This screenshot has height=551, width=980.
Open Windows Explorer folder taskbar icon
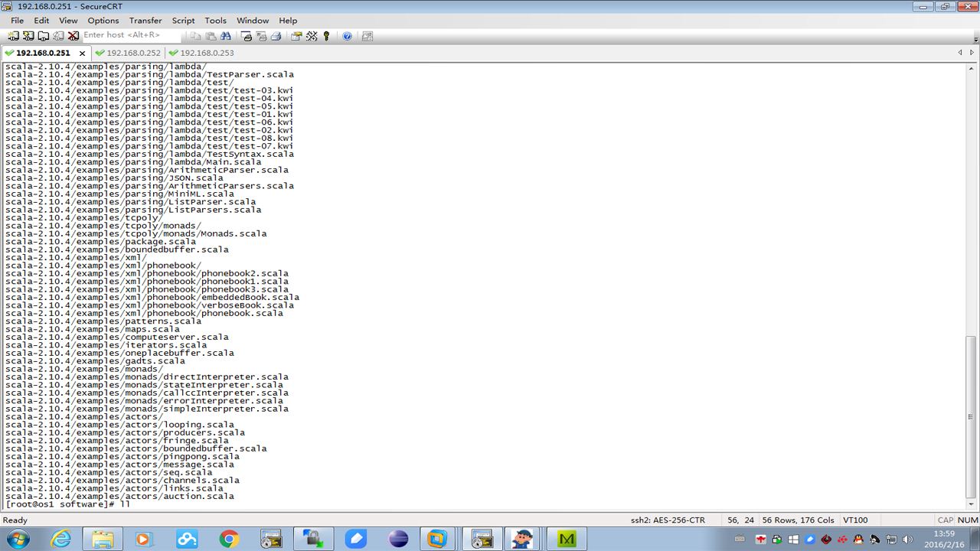pos(103,539)
